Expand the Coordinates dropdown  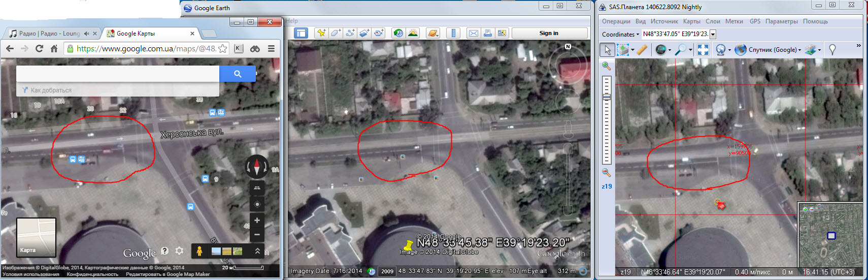tap(713, 34)
